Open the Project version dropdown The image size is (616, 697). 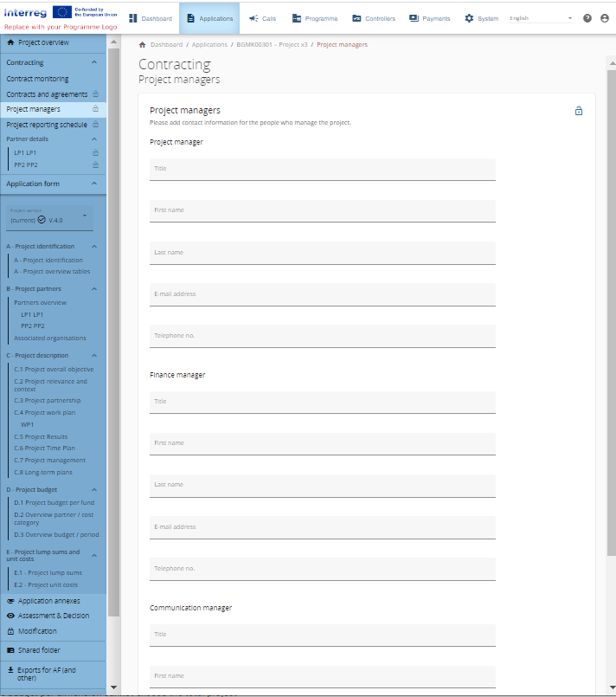(50, 216)
